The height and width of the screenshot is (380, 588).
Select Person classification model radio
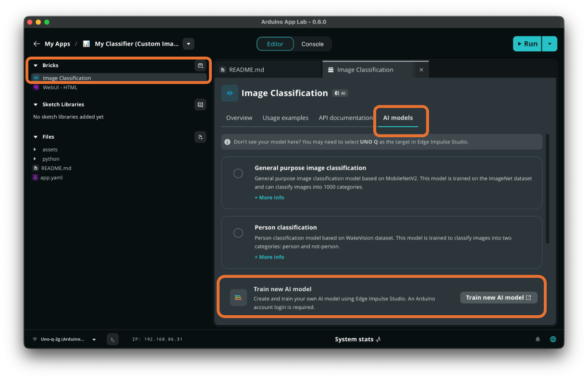(238, 233)
